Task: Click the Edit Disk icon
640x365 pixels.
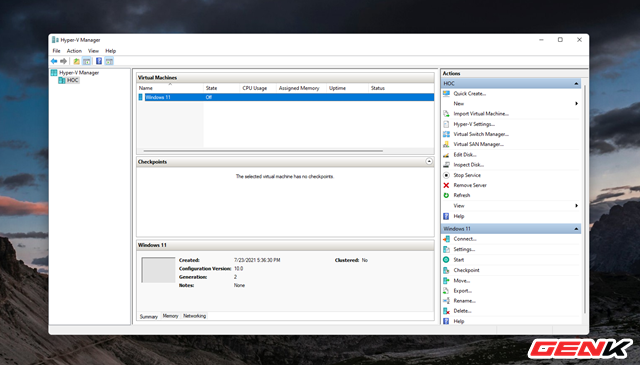Action: point(446,155)
